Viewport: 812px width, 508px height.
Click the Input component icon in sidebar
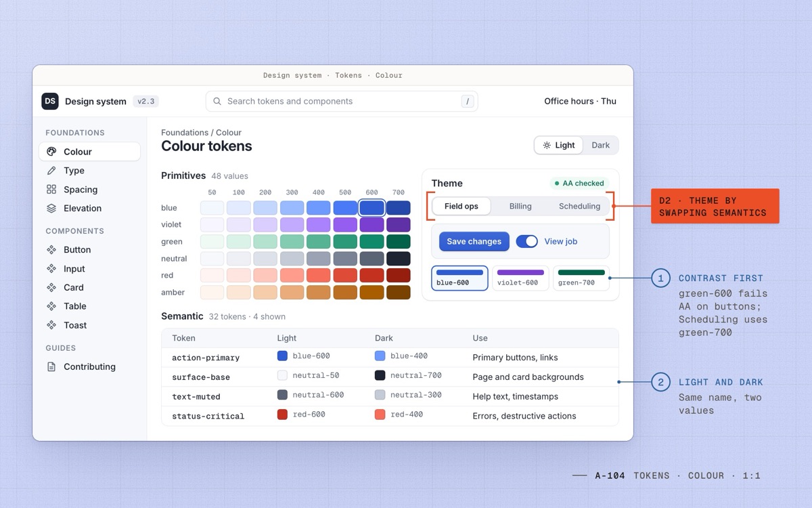pos(51,269)
